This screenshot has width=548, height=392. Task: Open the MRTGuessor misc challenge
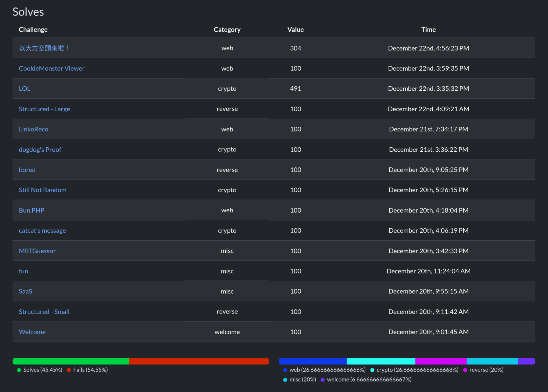(x=37, y=251)
